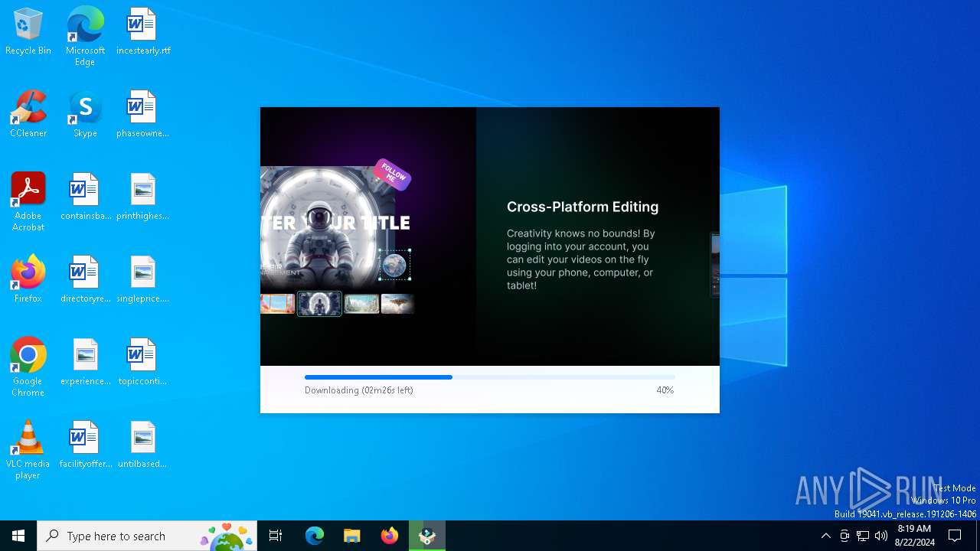Open the Skype desktop shortcut
This screenshot has height=551, width=980.
coord(85,115)
